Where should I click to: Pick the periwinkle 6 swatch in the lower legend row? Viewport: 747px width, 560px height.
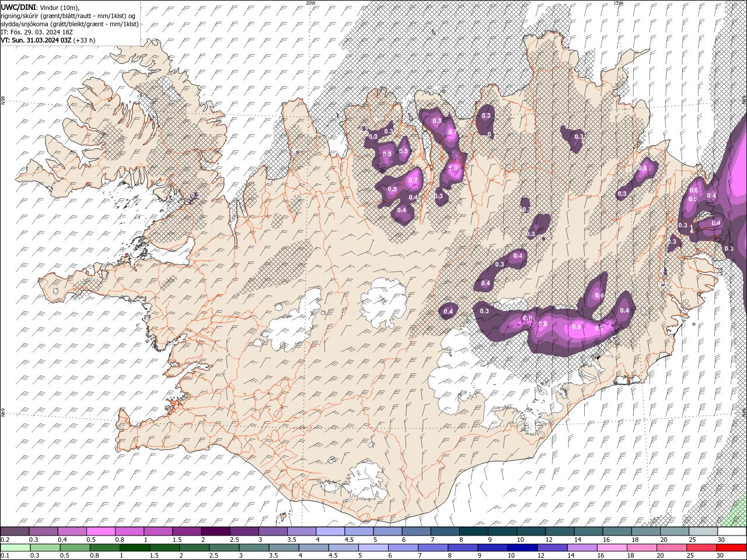403,548
